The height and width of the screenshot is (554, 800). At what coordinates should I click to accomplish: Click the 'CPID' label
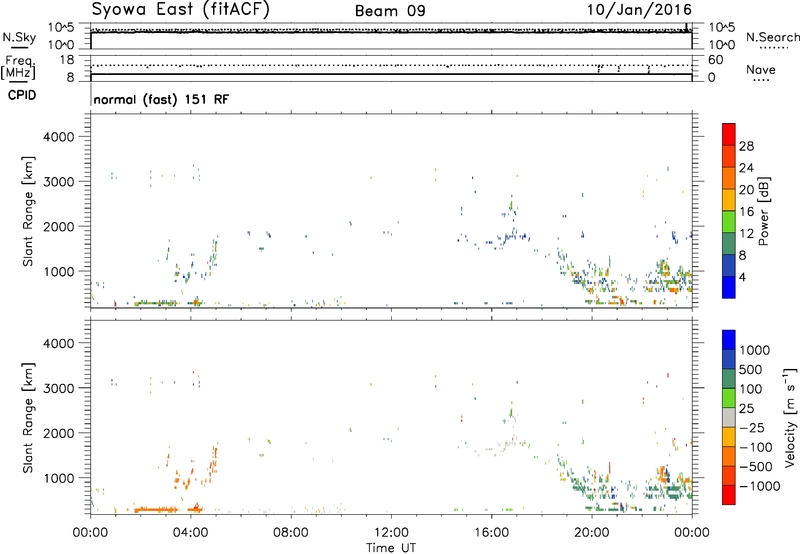(x=21, y=95)
